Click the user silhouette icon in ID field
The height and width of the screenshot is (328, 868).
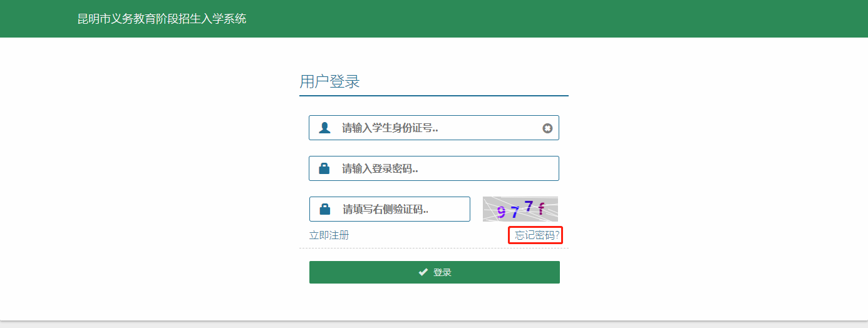click(x=324, y=128)
